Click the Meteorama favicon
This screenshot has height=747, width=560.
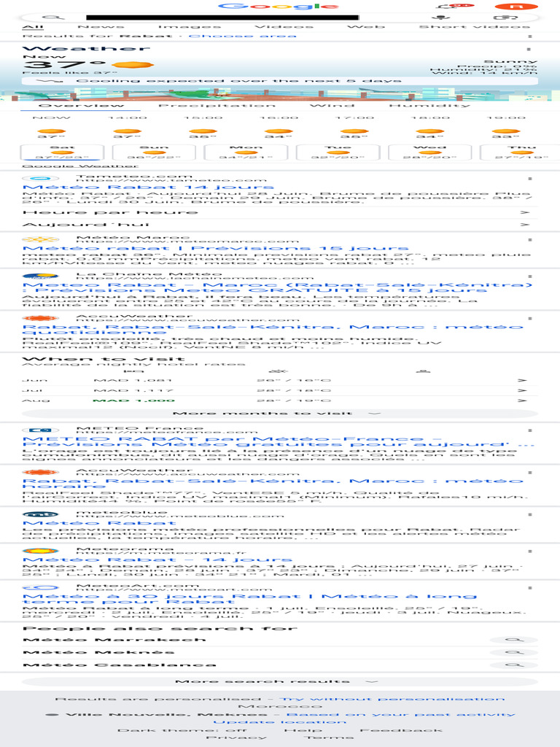(41, 551)
